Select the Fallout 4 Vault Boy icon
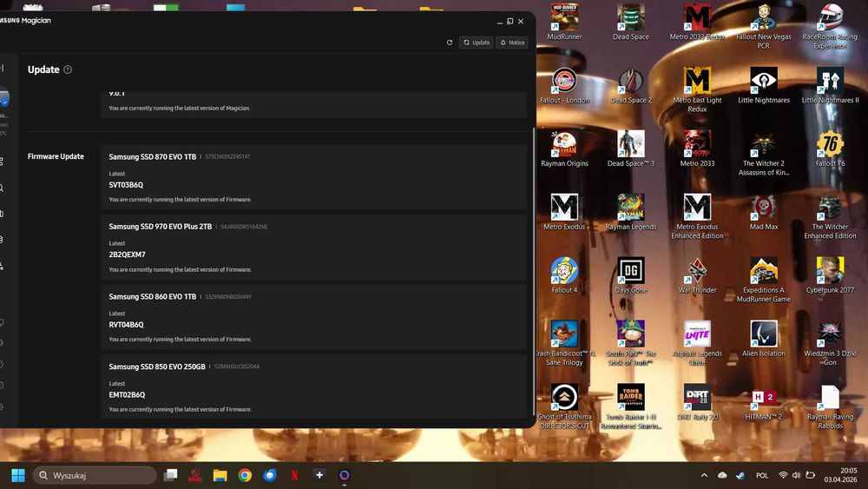Screen dimensions: 868x489 click(x=564, y=275)
